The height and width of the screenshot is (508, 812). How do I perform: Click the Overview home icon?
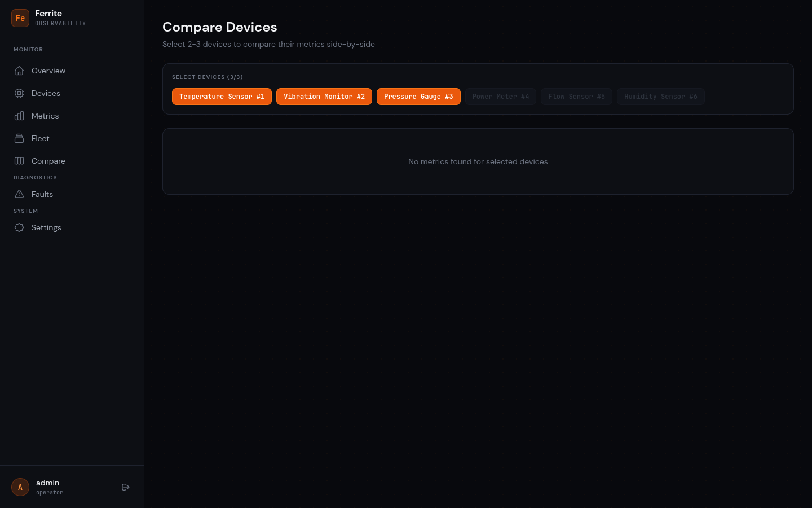(19, 71)
